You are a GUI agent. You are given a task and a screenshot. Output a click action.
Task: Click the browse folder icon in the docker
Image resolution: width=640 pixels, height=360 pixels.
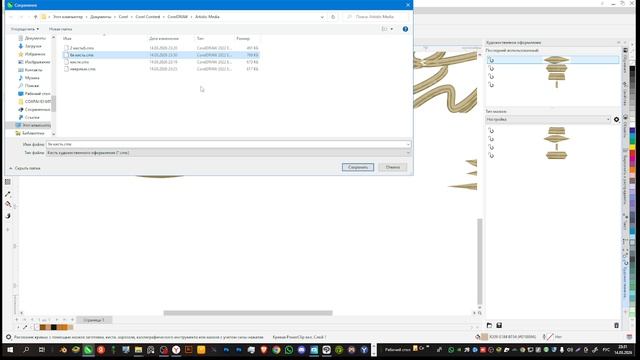(489, 325)
